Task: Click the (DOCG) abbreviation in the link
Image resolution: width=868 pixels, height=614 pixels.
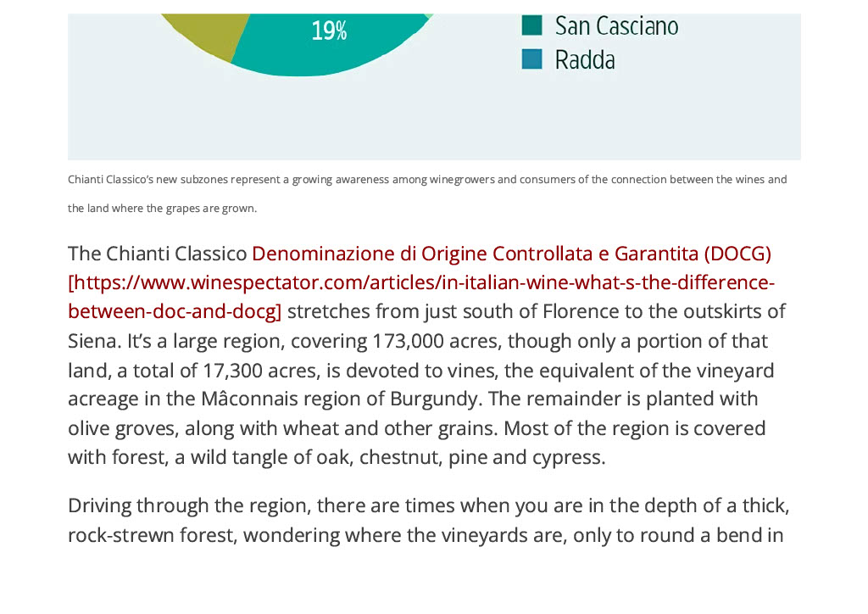Action: [737, 254]
